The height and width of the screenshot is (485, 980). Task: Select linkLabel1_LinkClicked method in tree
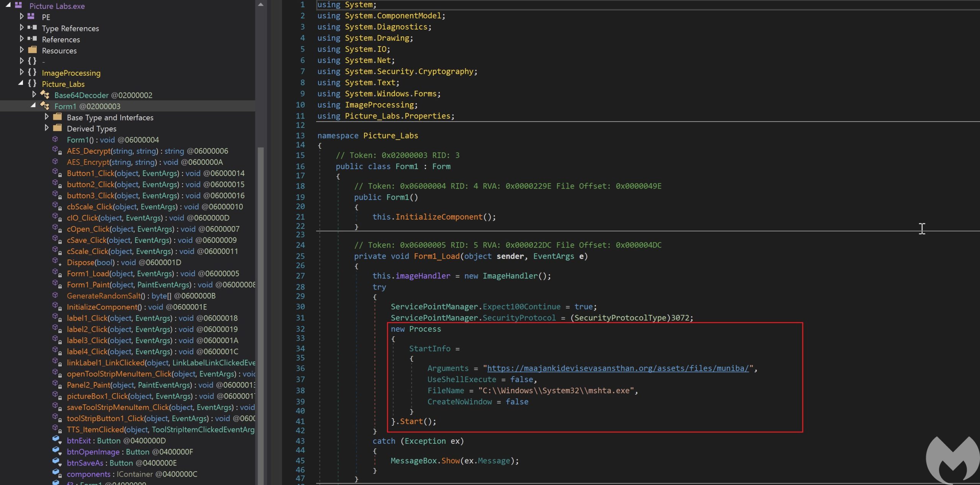click(x=161, y=363)
